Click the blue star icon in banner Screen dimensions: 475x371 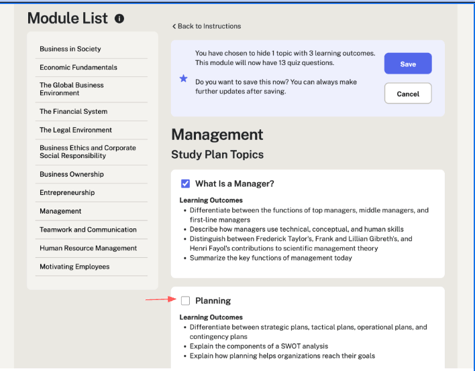click(183, 79)
